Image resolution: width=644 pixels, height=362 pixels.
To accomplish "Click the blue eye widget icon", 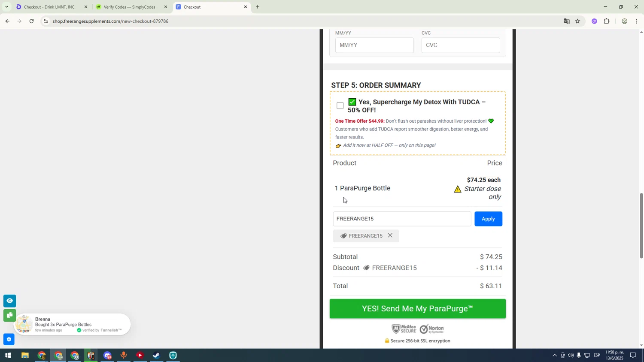I will (9, 301).
